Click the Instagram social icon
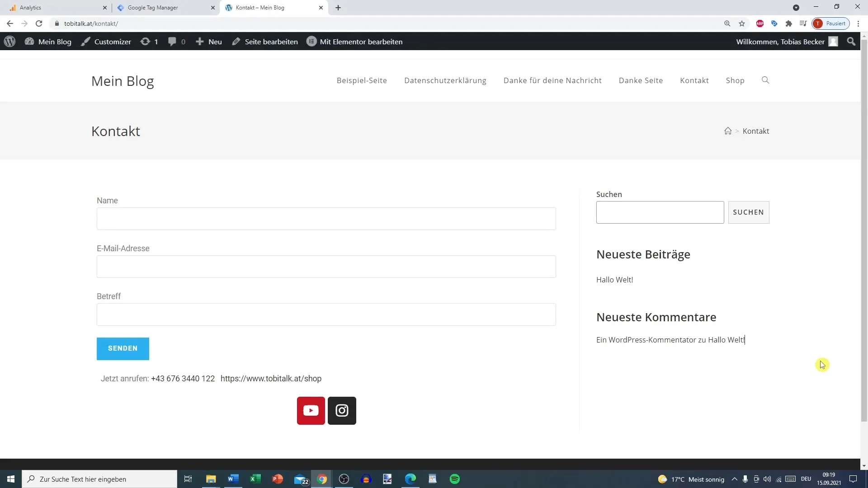 point(342,411)
